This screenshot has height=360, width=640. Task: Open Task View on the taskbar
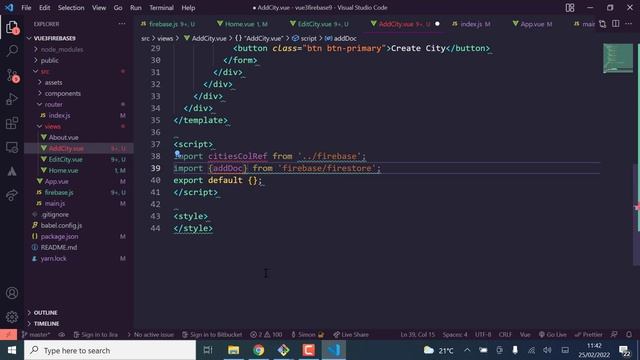(208, 350)
